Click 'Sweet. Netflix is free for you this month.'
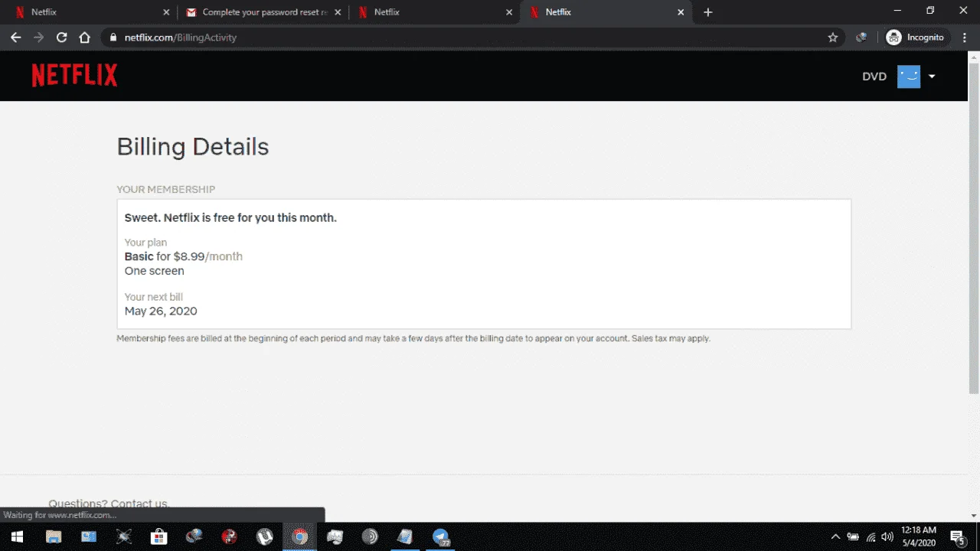This screenshot has width=980, height=551. point(230,218)
